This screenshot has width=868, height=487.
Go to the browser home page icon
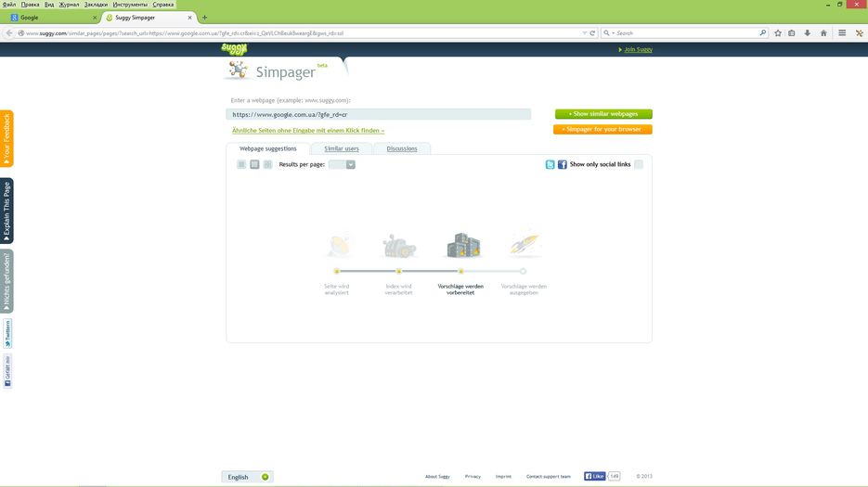pyautogui.click(x=823, y=33)
